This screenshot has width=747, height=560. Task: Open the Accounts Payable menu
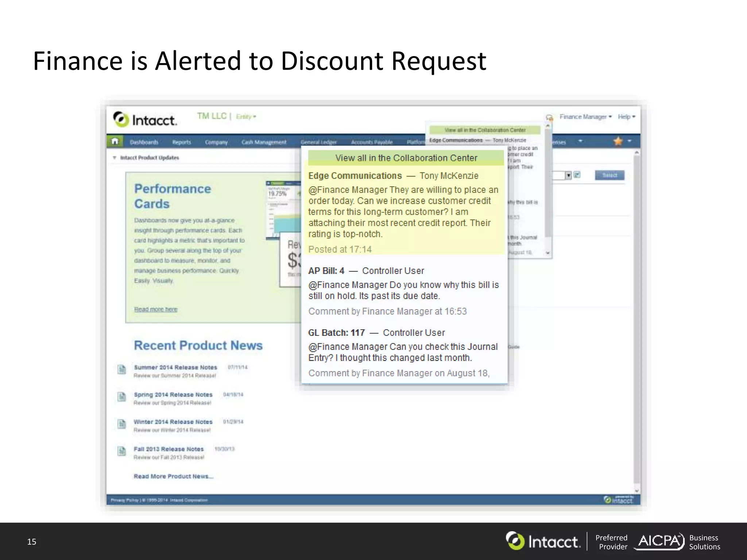[372, 142]
